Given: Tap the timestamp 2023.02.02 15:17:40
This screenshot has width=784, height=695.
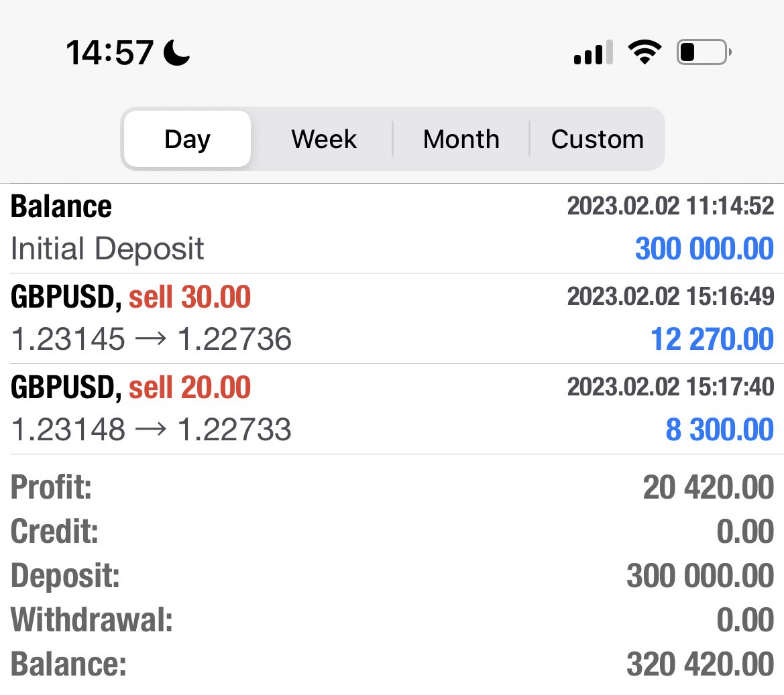Looking at the screenshot, I should 671,387.
